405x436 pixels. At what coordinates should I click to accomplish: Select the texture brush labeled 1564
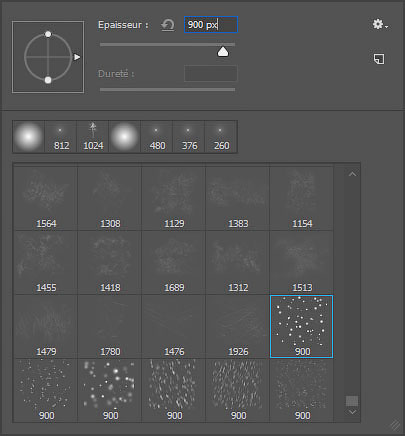(x=46, y=198)
